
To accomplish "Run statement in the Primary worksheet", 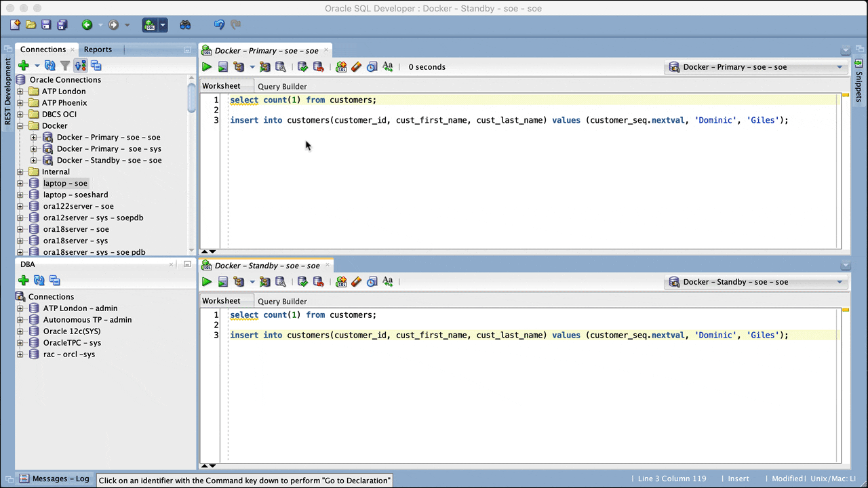I will (x=207, y=67).
